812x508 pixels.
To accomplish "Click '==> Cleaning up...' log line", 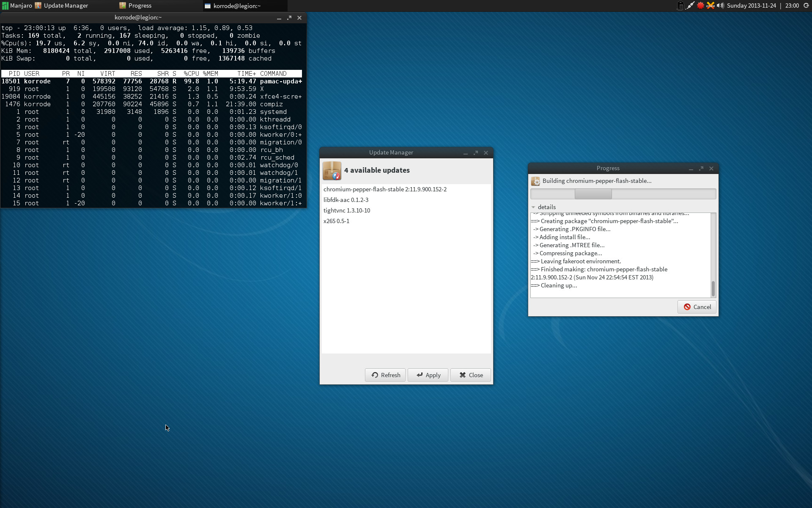I will (x=554, y=285).
